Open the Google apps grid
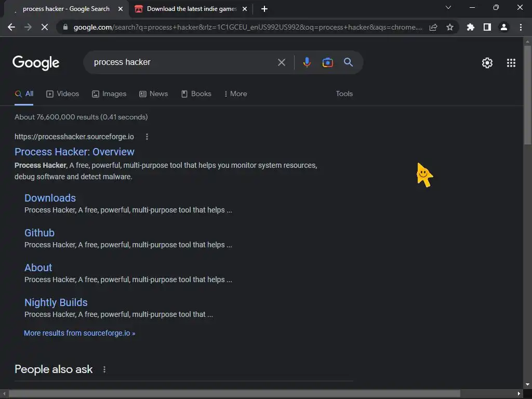The width and height of the screenshot is (532, 399). pos(511,63)
